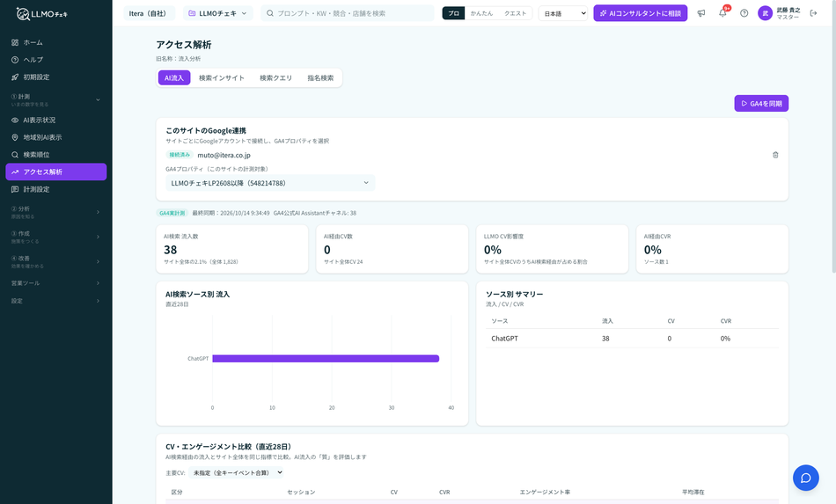The height and width of the screenshot is (504, 836).
Task: Click the magnifier icon in search bar
Action: pyautogui.click(x=270, y=13)
